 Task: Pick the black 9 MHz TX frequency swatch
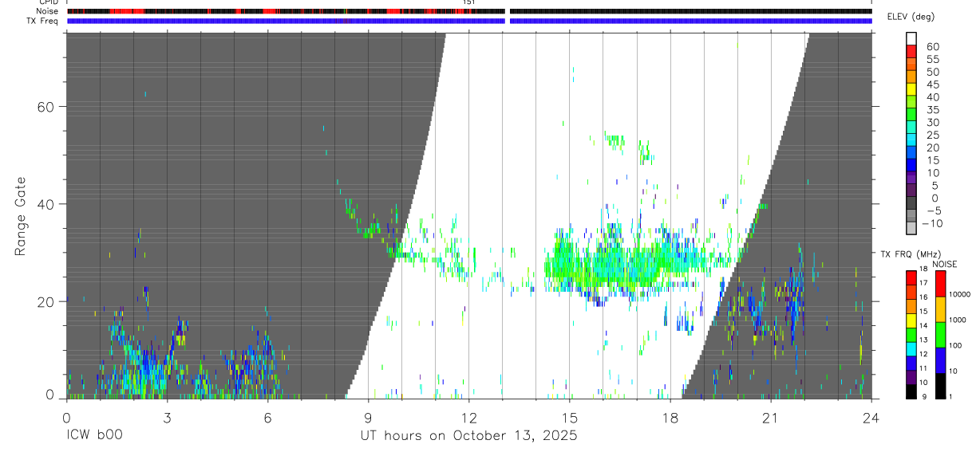pos(911,391)
